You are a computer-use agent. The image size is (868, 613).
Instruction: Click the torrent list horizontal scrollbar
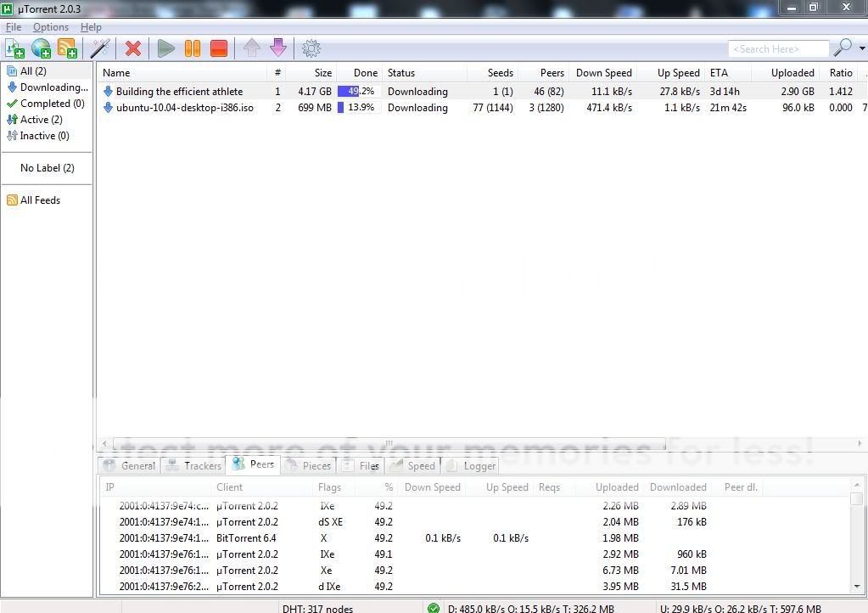tap(389, 443)
